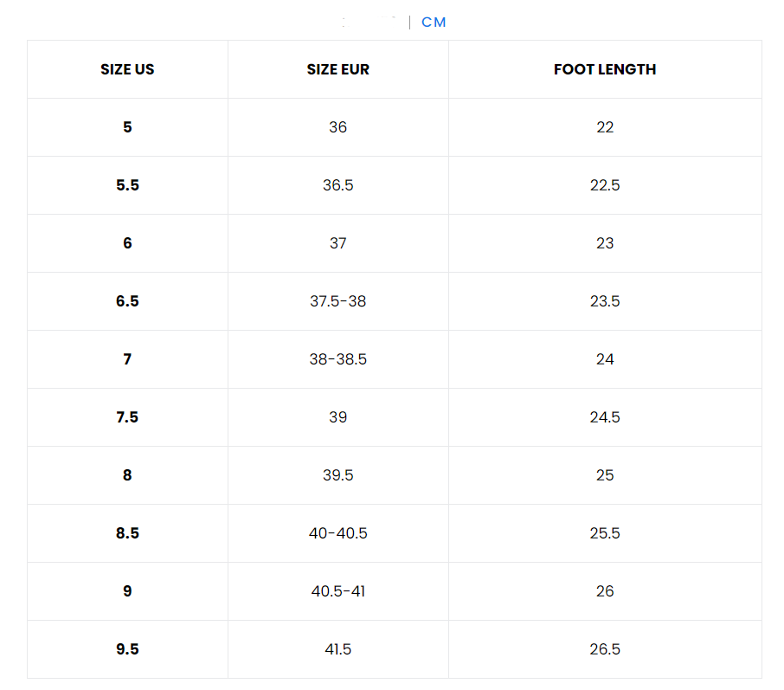The image size is (784, 690).
Task: Click the FOOT LENGTH column header
Action: pos(605,69)
